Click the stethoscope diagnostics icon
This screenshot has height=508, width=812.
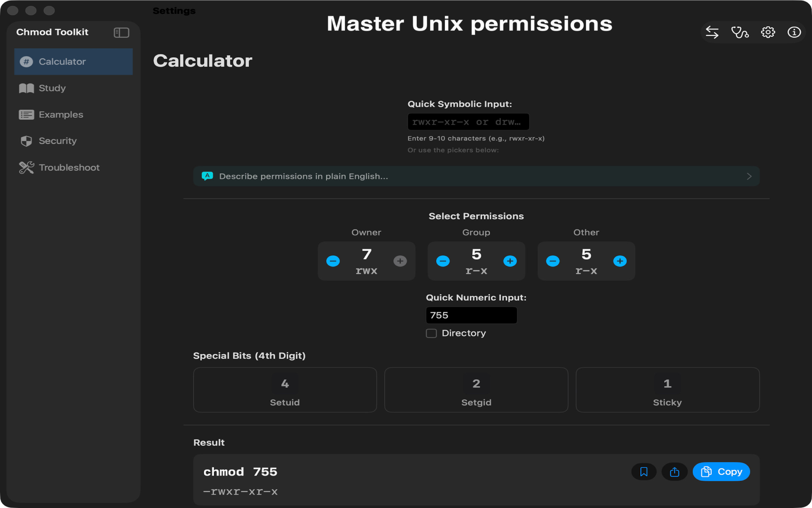point(740,32)
